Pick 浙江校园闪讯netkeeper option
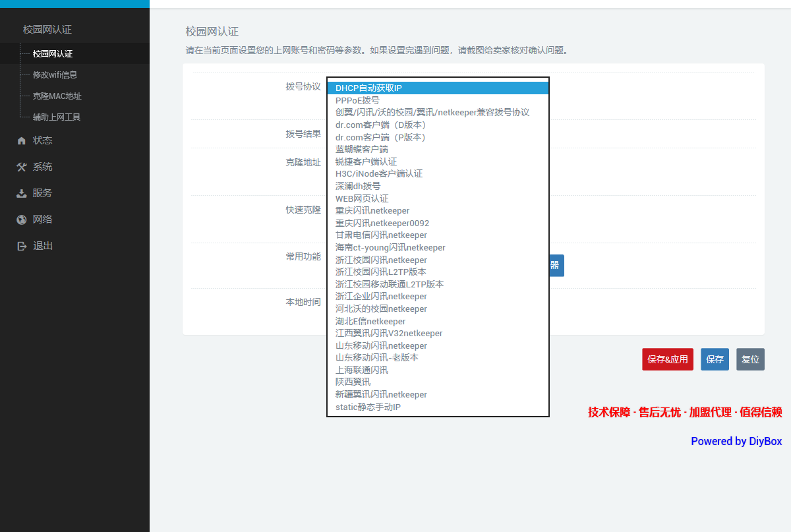Viewport: 791px width, 532px height. tap(438, 260)
